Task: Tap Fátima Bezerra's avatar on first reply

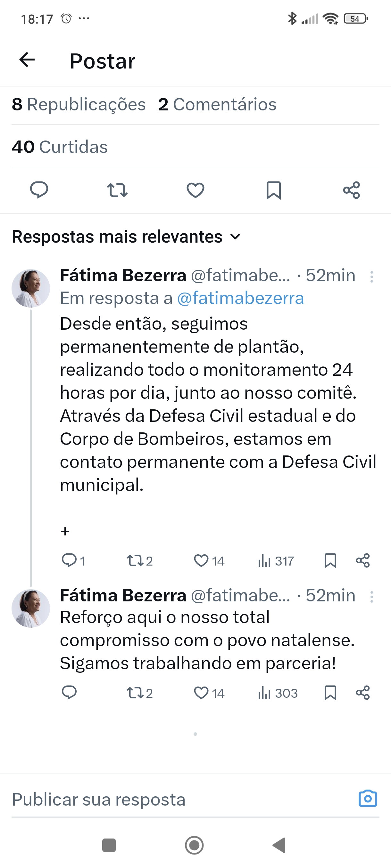Action: point(31,288)
